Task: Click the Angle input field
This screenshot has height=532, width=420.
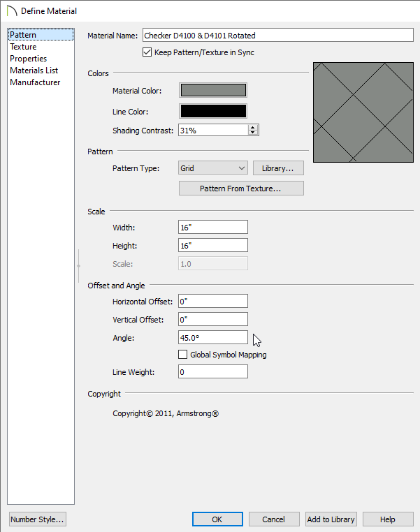Action: coord(213,338)
